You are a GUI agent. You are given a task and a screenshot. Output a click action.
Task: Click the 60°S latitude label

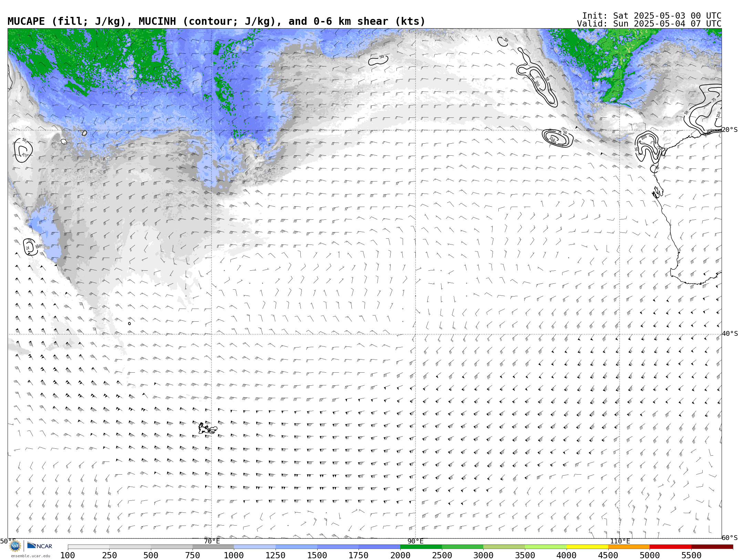coord(730,538)
